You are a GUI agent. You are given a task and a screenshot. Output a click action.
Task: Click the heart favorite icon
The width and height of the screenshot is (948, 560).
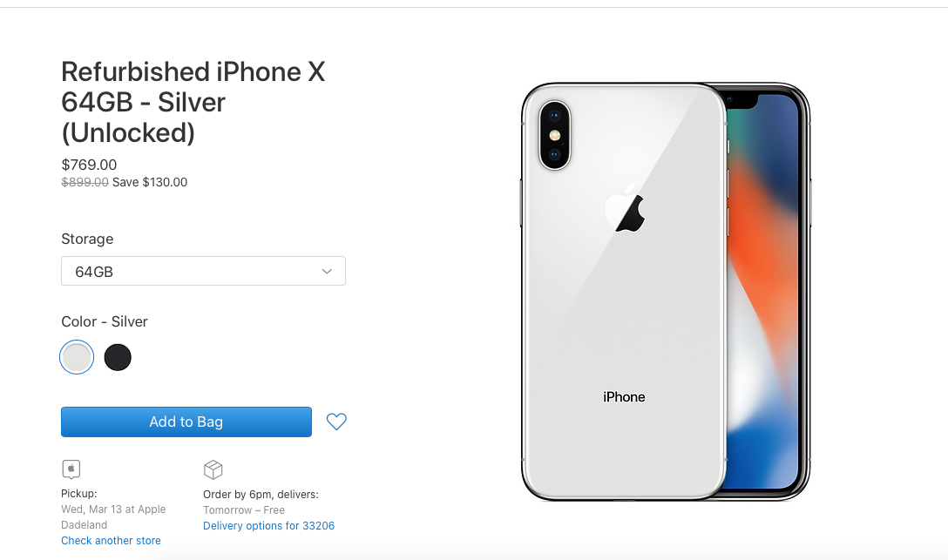point(336,421)
